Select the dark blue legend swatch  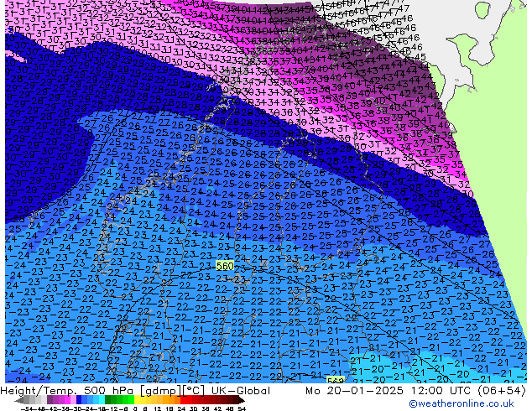pos(79,400)
